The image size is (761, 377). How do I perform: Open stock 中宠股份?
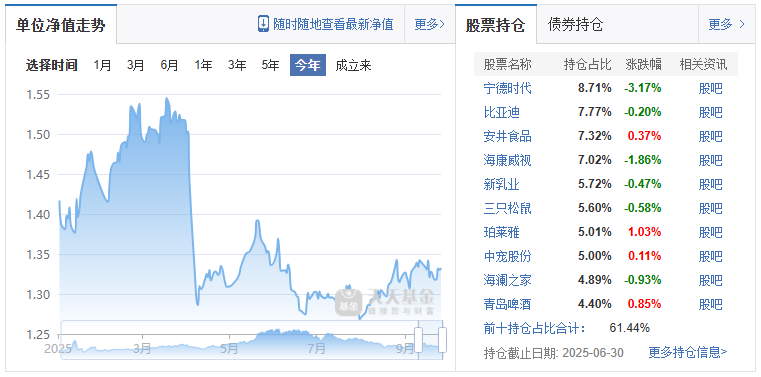[508, 256]
